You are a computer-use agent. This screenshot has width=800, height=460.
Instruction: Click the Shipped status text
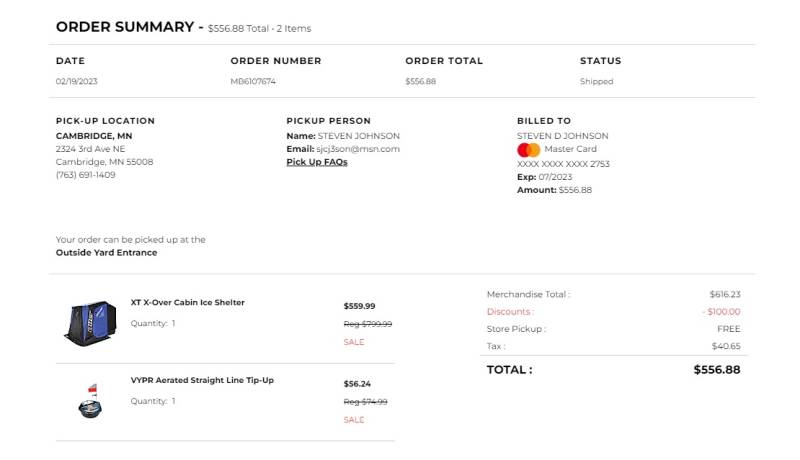(596, 82)
